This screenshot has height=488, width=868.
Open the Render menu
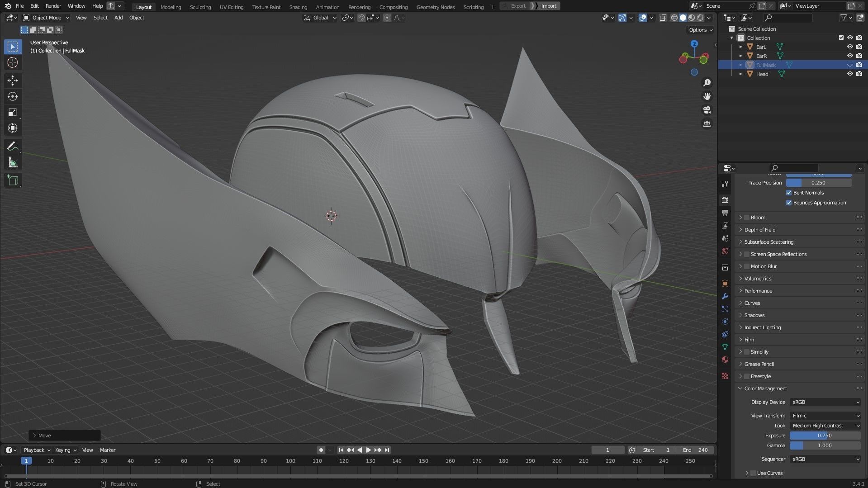pyautogui.click(x=53, y=6)
